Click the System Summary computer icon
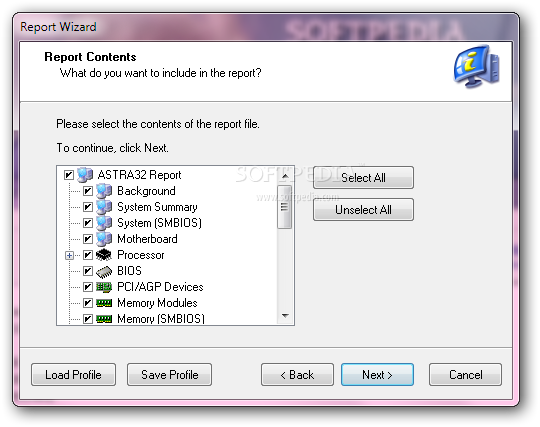 pyautogui.click(x=104, y=207)
